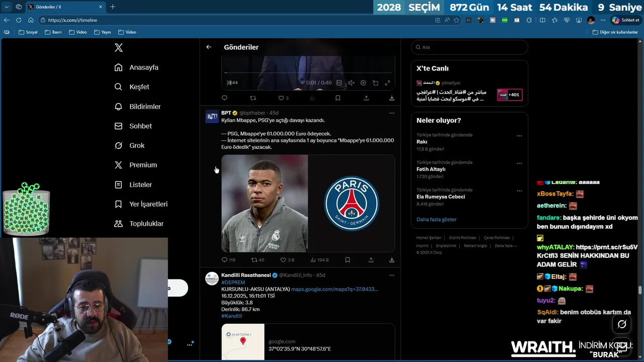The width and height of the screenshot is (644, 362).
Task: Open the PSG logo image
Action: (x=352, y=203)
